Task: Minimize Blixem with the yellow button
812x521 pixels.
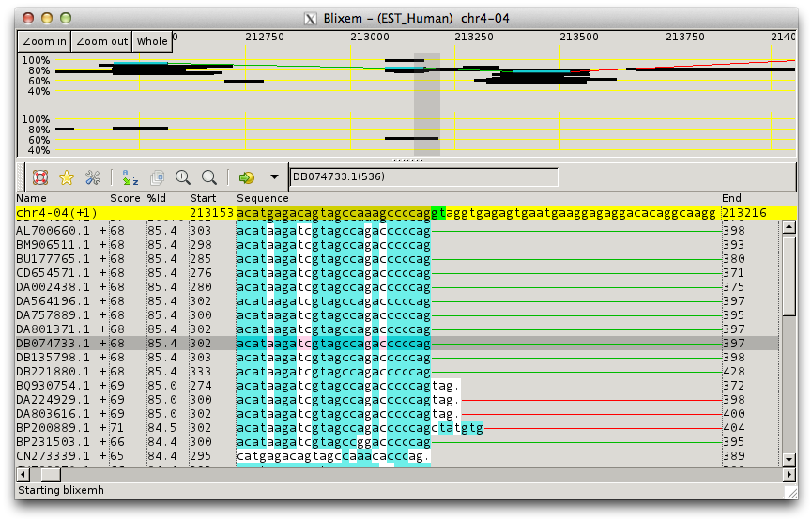Action: 47,18
